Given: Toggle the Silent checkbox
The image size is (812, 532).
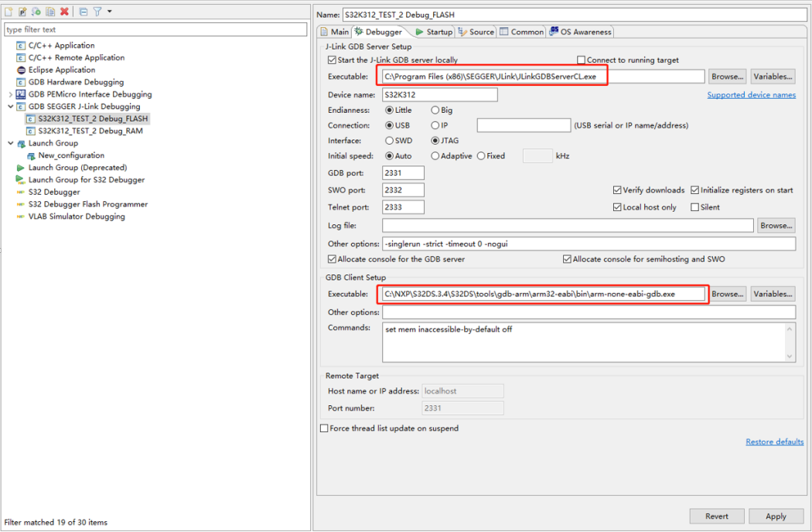Looking at the screenshot, I should point(694,207).
